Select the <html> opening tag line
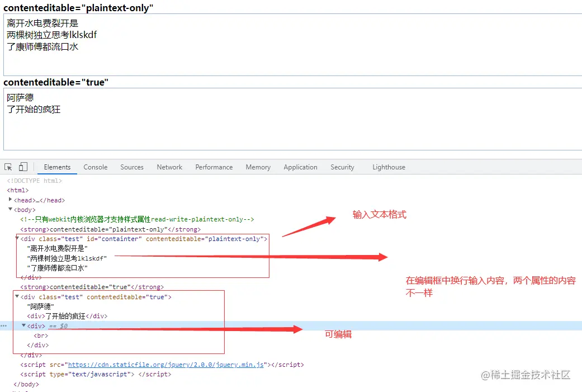Screen dimensions: 582x392 point(18,190)
